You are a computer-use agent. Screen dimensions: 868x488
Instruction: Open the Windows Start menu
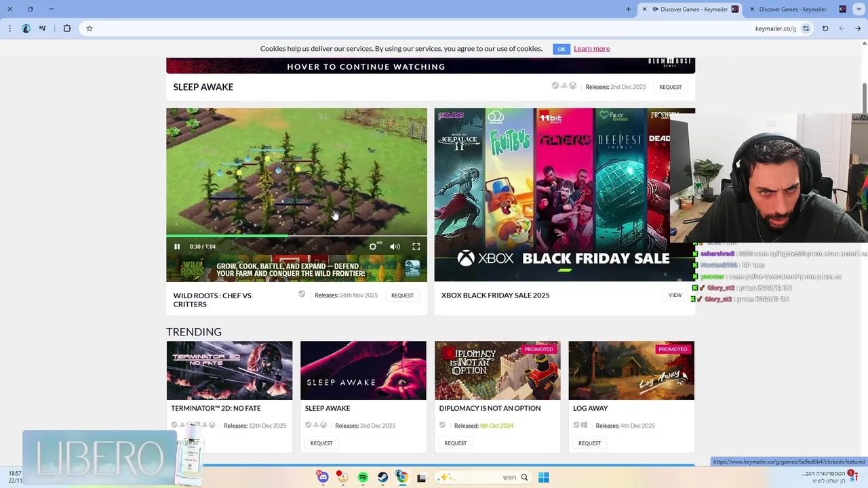[544, 477]
